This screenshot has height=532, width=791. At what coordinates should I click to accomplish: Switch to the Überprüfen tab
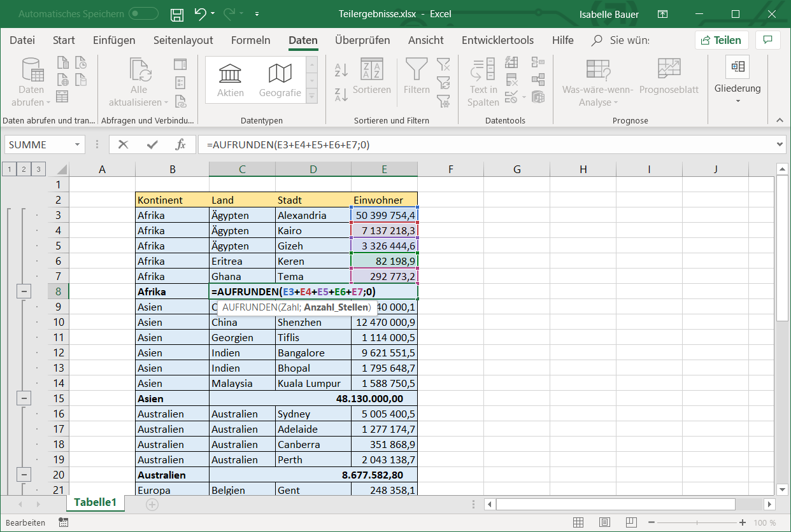click(x=362, y=40)
